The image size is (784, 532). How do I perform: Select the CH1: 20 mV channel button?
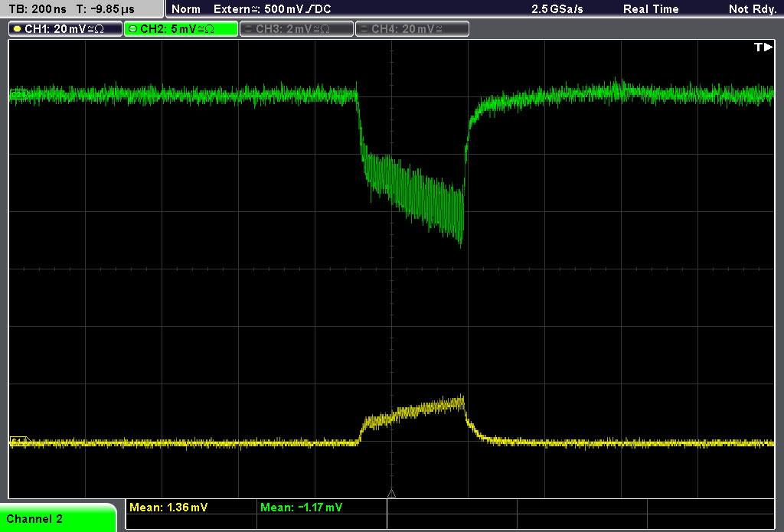tap(65, 29)
